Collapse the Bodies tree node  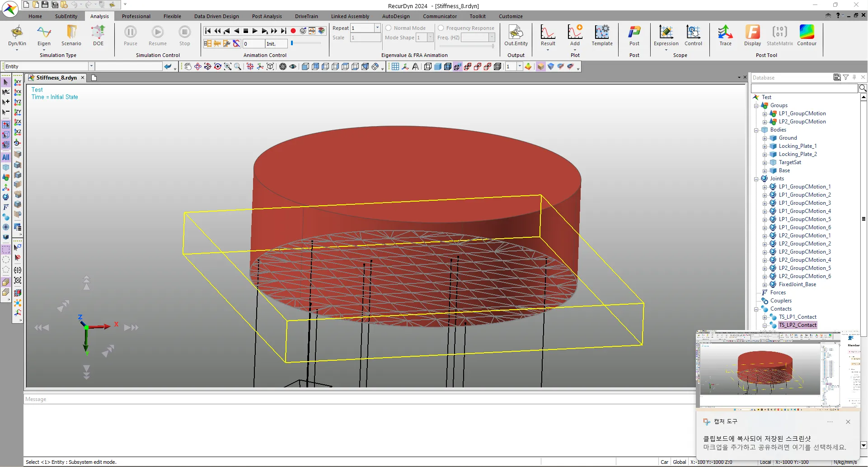756,130
